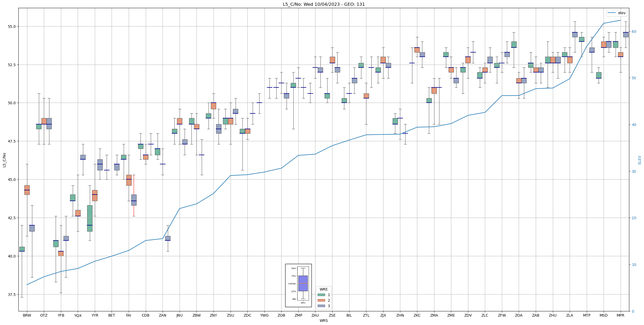This screenshot has width=644, height=325.
Task: Click the 'ZHU' x-axis station label
Action: click(x=553, y=315)
